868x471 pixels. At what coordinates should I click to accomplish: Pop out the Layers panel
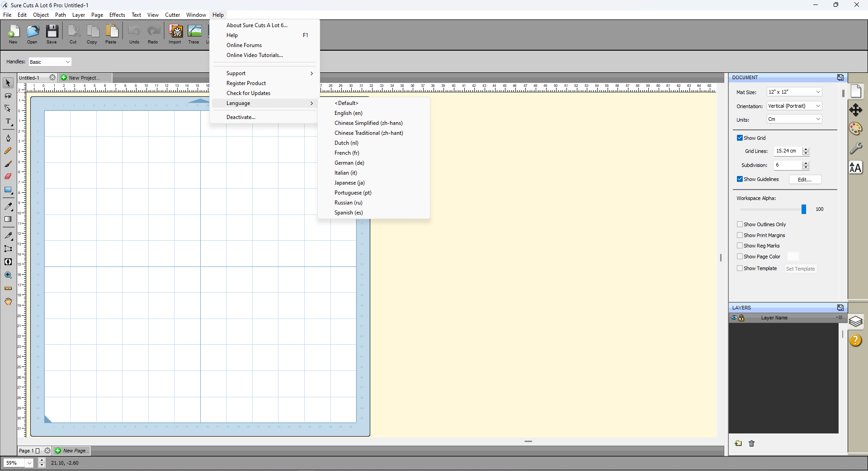click(840, 308)
